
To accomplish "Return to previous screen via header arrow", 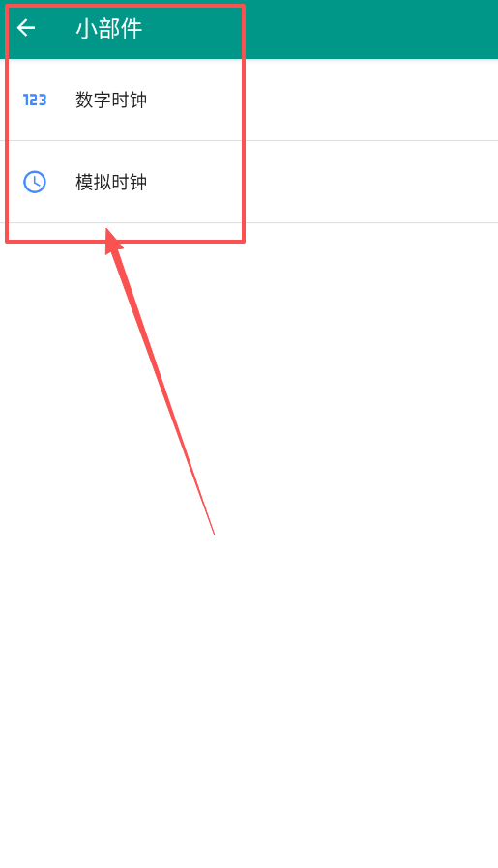I will point(26,28).
